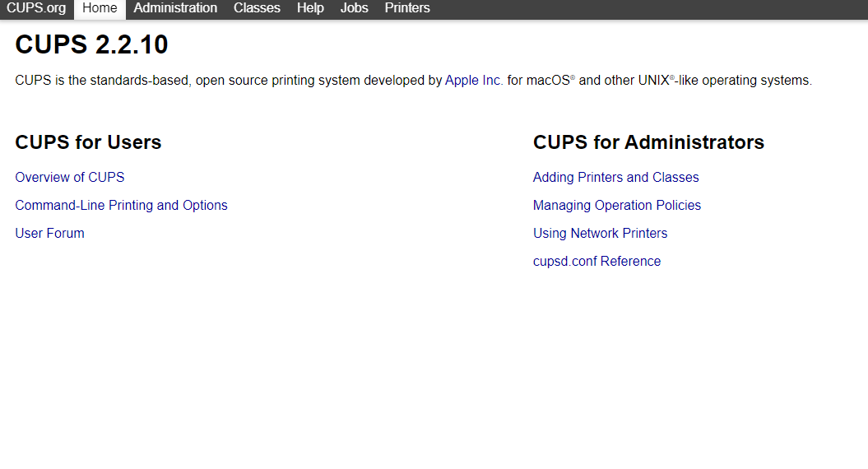Open the Printers tab
Screen dimensions: 868x469
point(407,8)
